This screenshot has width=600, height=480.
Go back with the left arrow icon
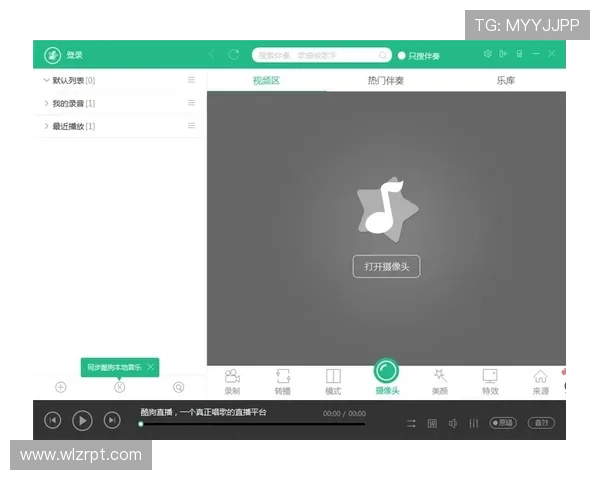pos(212,55)
